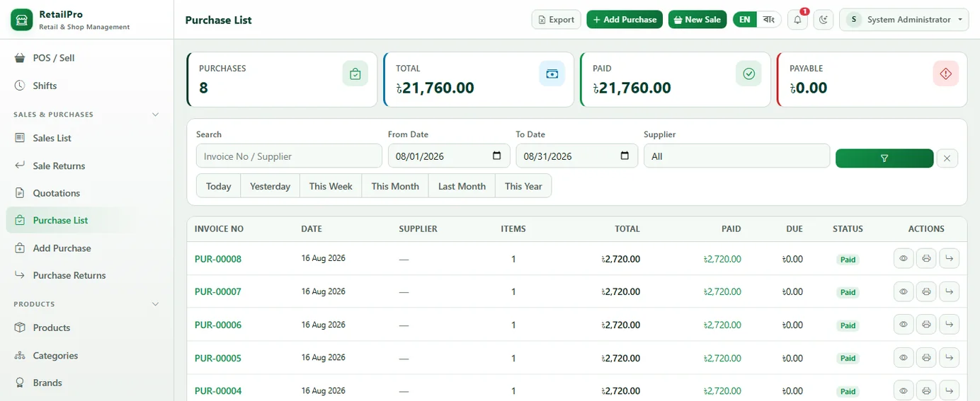Print PUR-00006 with printer icon
Screen dimensions: 980x401
(926, 325)
